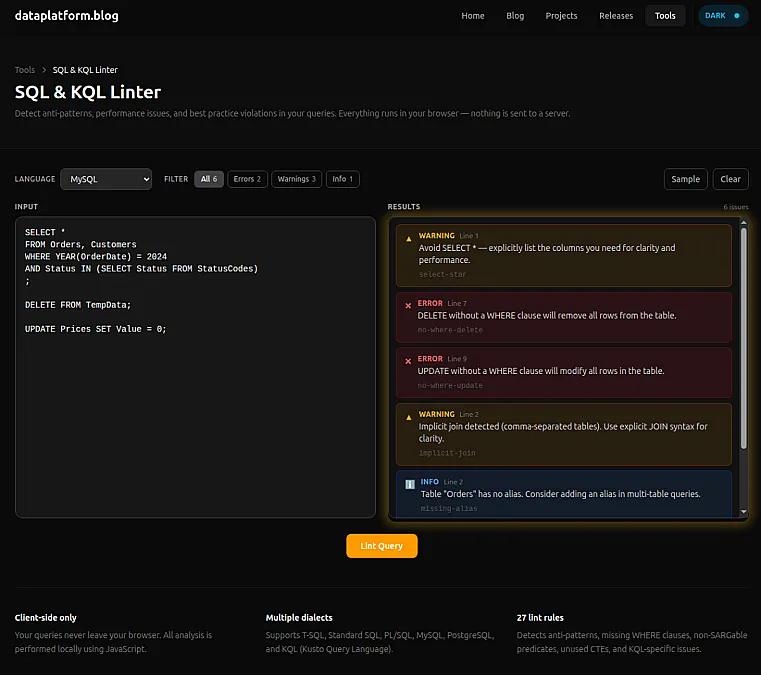
Task: Click the error X icon for UPDATE issue
Action: click(408, 361)
